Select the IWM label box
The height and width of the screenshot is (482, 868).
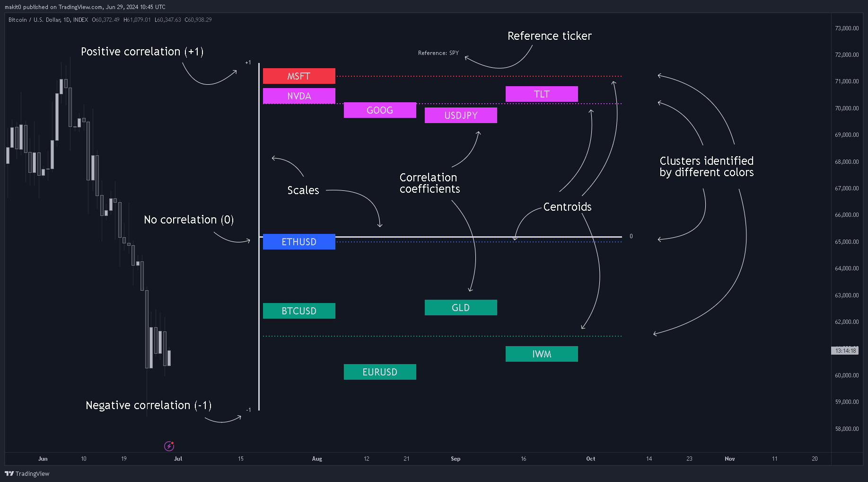coord(542,354)
